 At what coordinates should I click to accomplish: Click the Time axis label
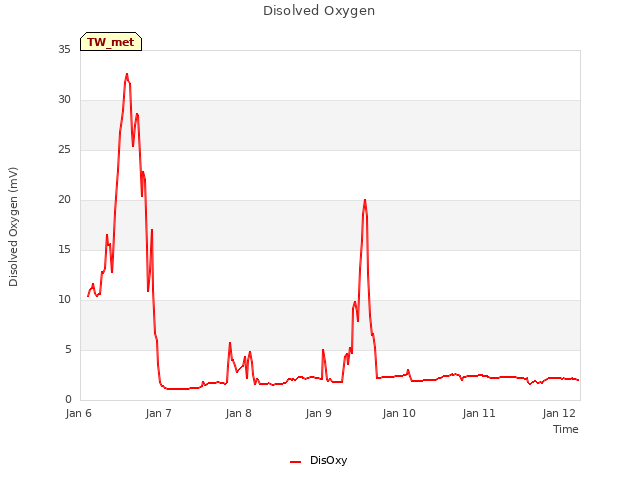(x=566, y=429)
